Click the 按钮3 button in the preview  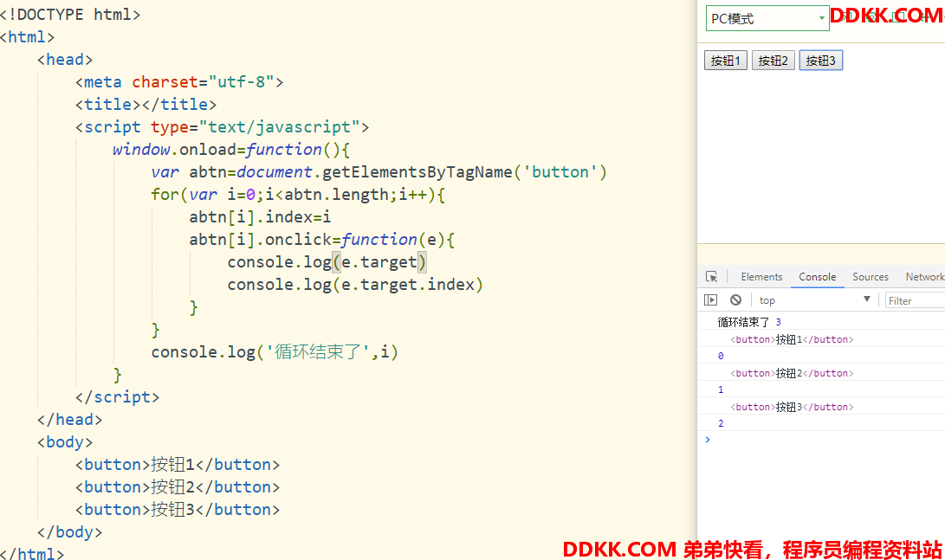pos(821,61)
